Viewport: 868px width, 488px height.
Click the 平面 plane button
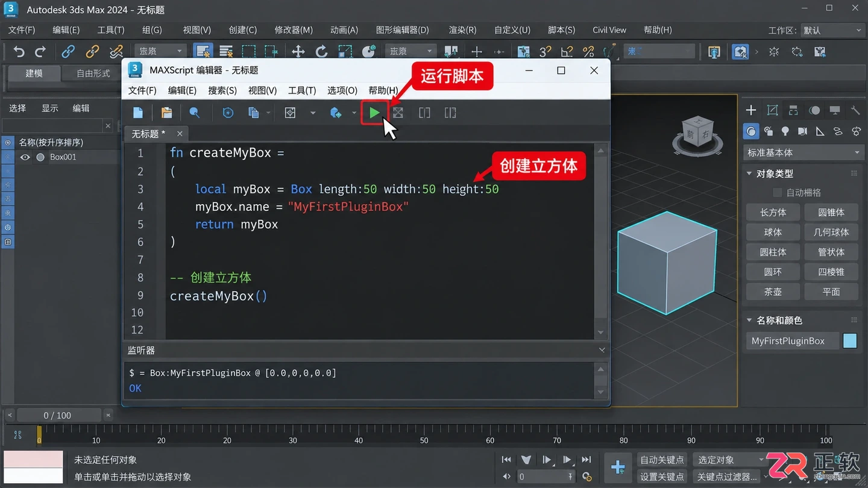(831, 292)
